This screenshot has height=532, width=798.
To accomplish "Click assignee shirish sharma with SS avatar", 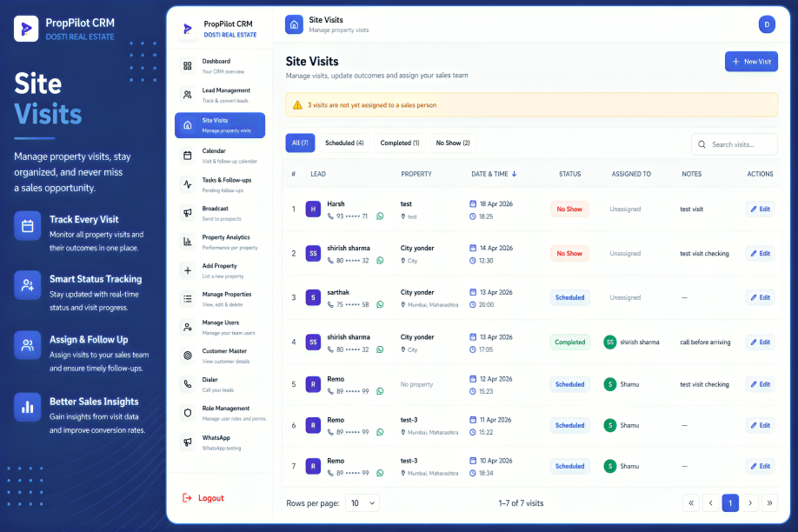I will click(x=631, y=342).
